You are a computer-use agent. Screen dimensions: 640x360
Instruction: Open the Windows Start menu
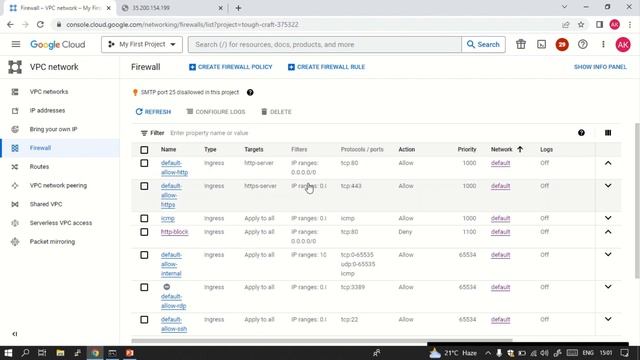coord(8,353)
